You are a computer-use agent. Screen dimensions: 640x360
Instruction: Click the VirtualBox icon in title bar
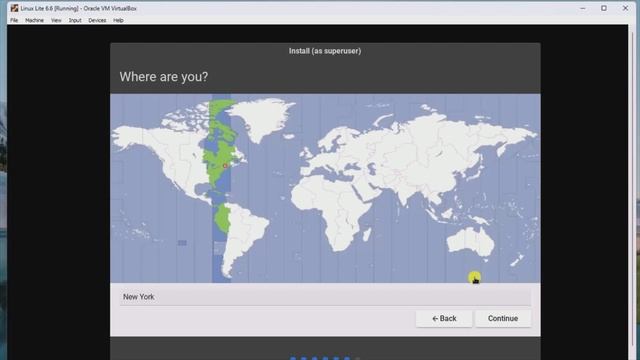point(15,8)
